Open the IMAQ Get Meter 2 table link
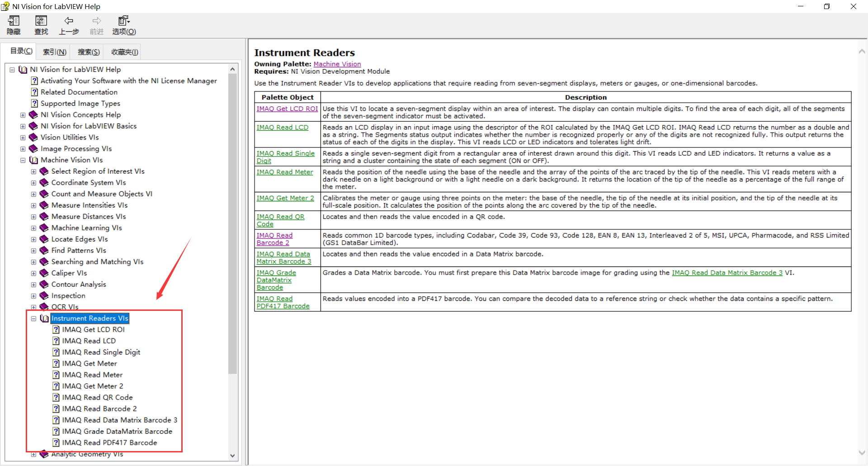Viewport: 868px width, 466px height. [x=285, y=198]
